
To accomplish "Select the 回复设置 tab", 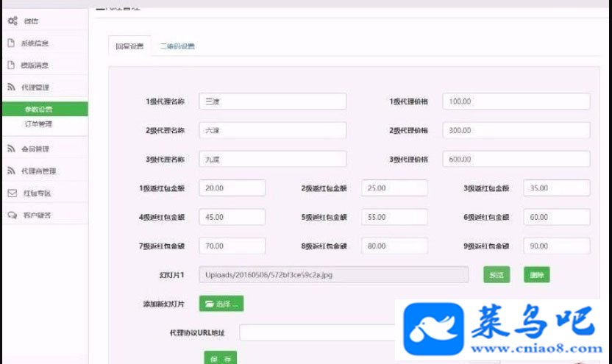I will click(129, 46).
